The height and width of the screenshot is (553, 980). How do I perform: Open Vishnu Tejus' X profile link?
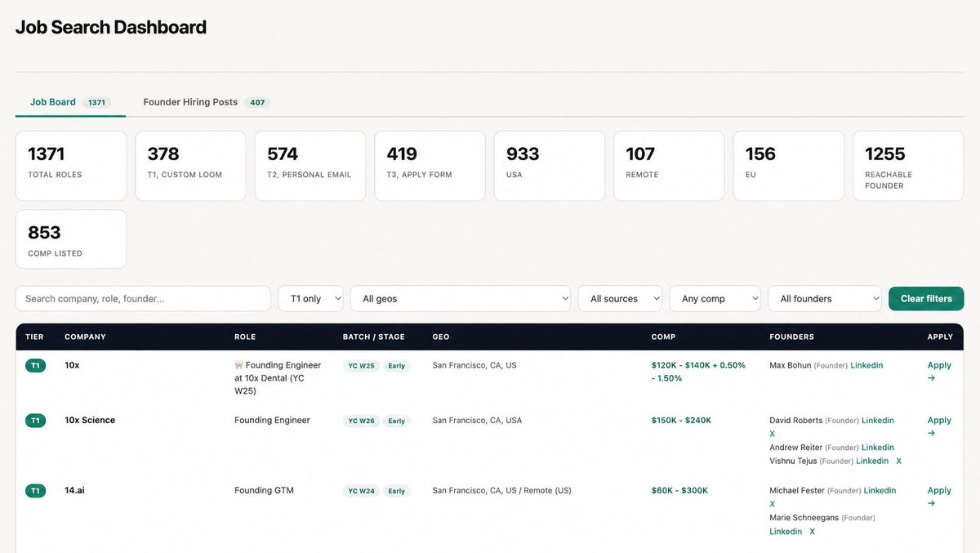(899, 461)
